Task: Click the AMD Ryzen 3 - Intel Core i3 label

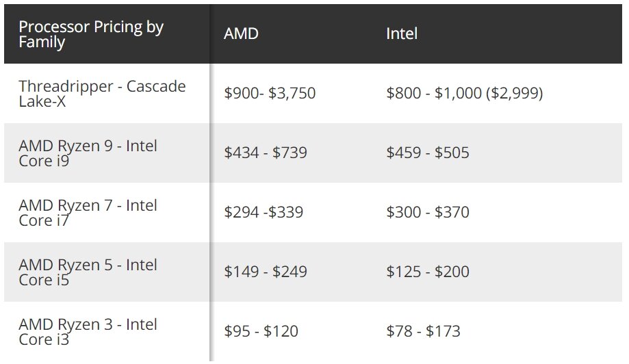Action: (x=88, y=332)
